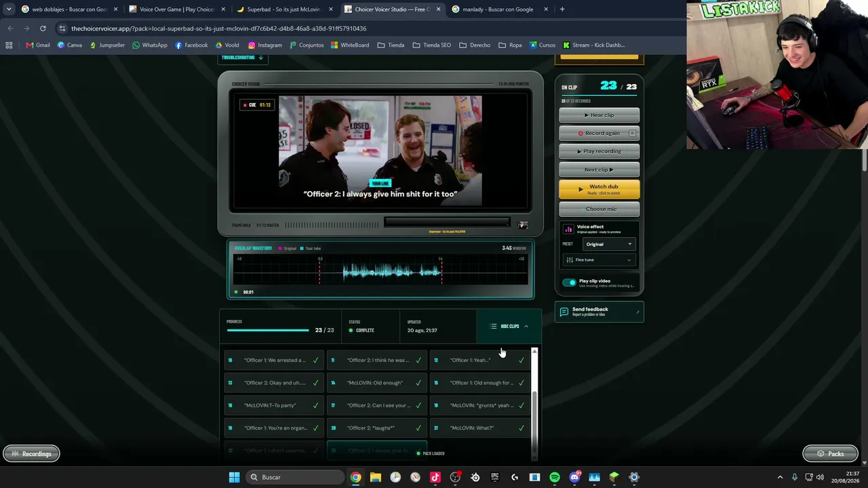Open the Preset Original dropdown
This screenshot has height=488, width=868.
pos(609,244)
